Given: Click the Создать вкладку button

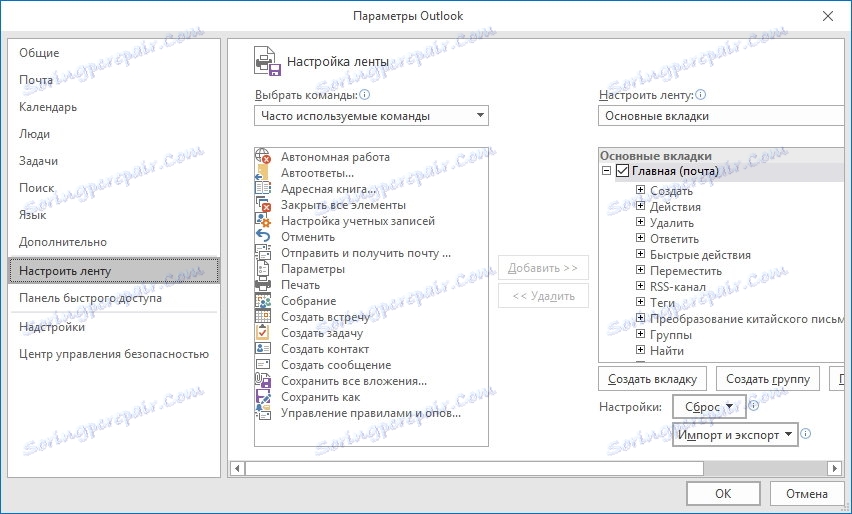Looking at the screenshot, I should coord(653,379).
